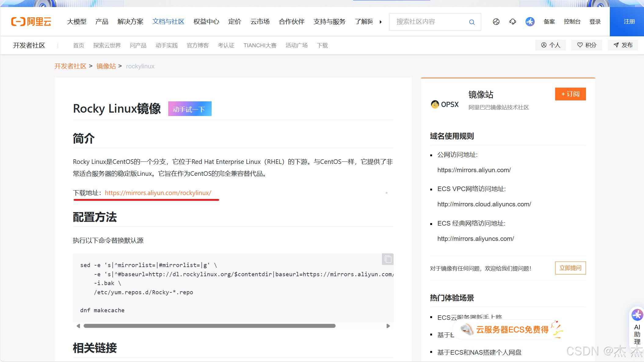Click the 个人 button
The image size is (644, 362).
[x=550, y=45]
